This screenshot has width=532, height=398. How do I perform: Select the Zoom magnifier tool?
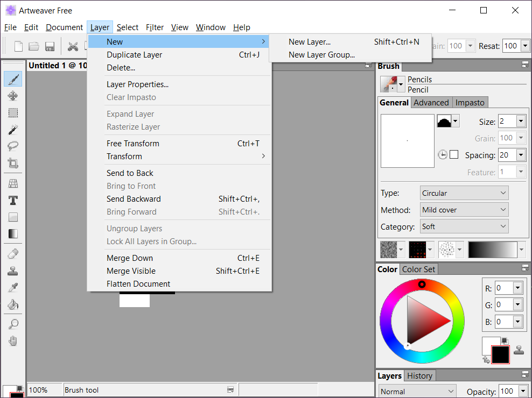[13, 324]
